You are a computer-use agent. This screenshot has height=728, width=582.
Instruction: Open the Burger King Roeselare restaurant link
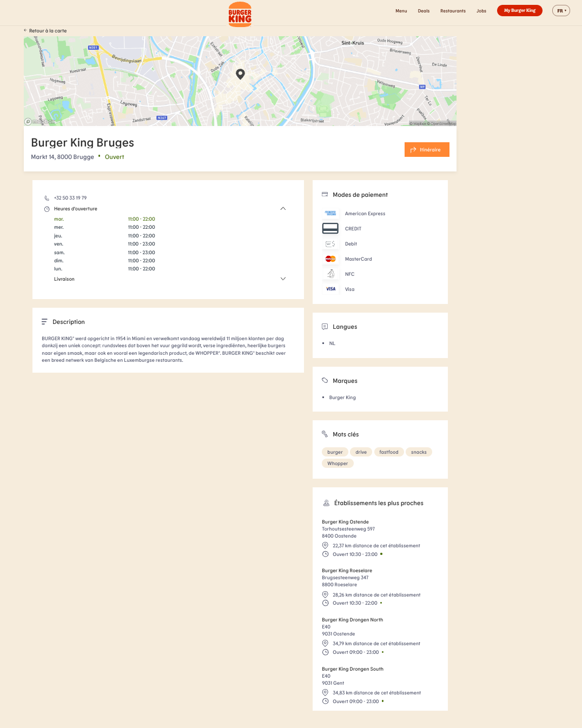347,571
